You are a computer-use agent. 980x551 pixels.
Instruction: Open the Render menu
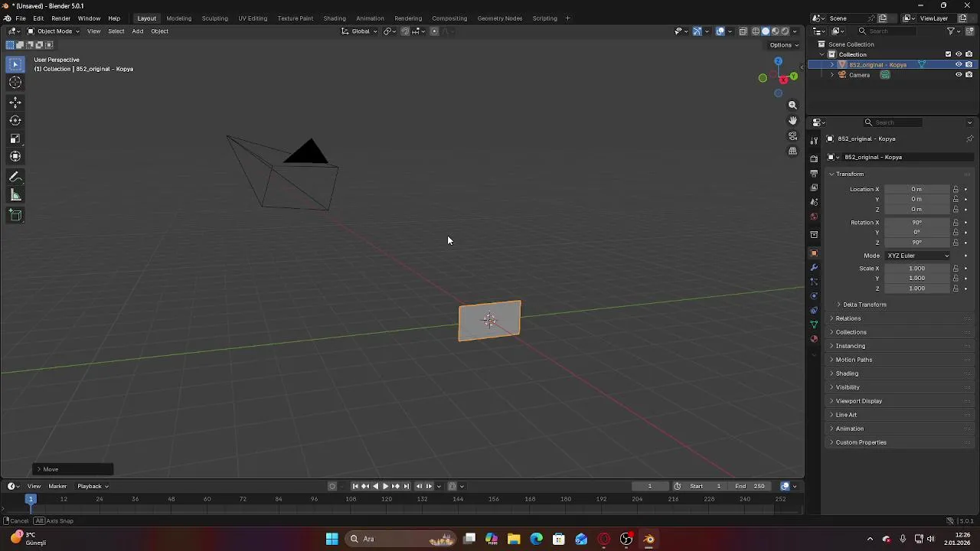(61, 18)
